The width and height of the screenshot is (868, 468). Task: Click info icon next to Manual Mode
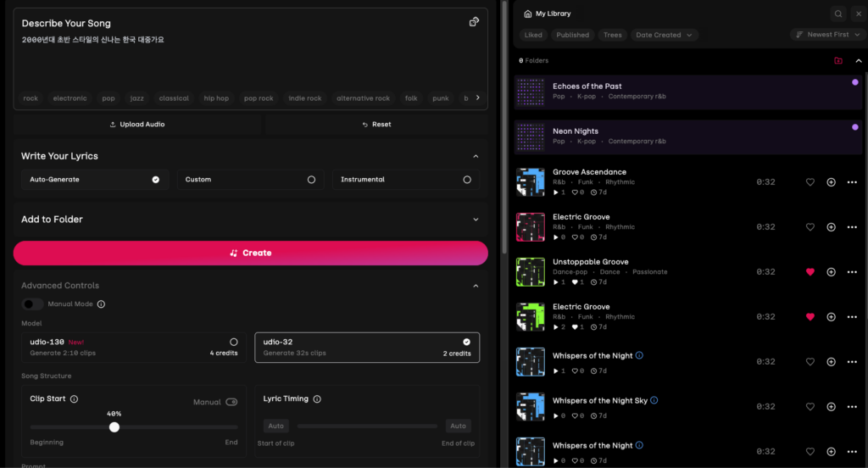[x=102, y=304]
